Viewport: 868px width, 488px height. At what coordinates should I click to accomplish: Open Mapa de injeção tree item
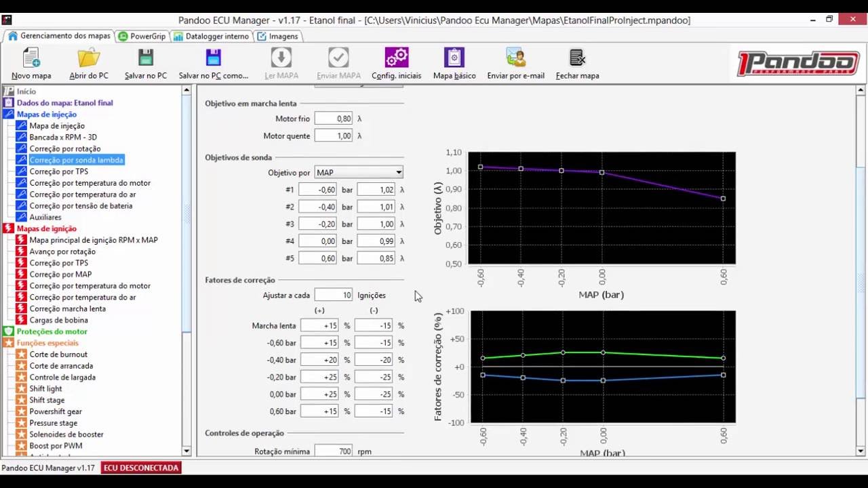pos(57,125)
